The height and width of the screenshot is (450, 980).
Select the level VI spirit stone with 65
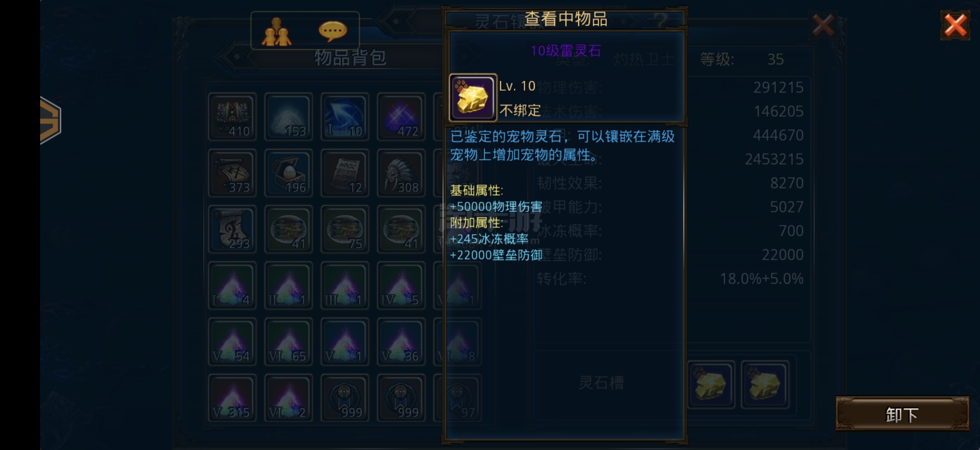(x=289, y=341)
